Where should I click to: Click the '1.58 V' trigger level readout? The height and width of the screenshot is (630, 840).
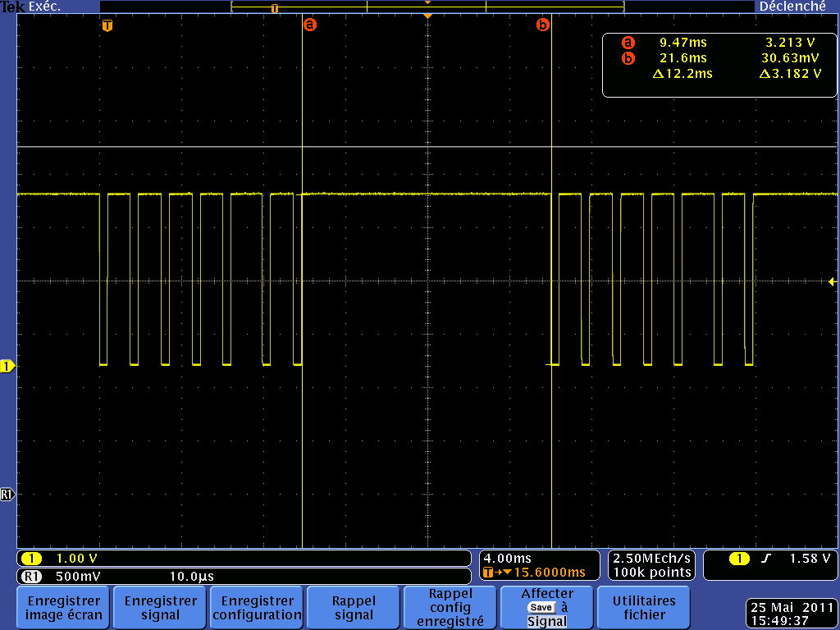pos(810,559)
